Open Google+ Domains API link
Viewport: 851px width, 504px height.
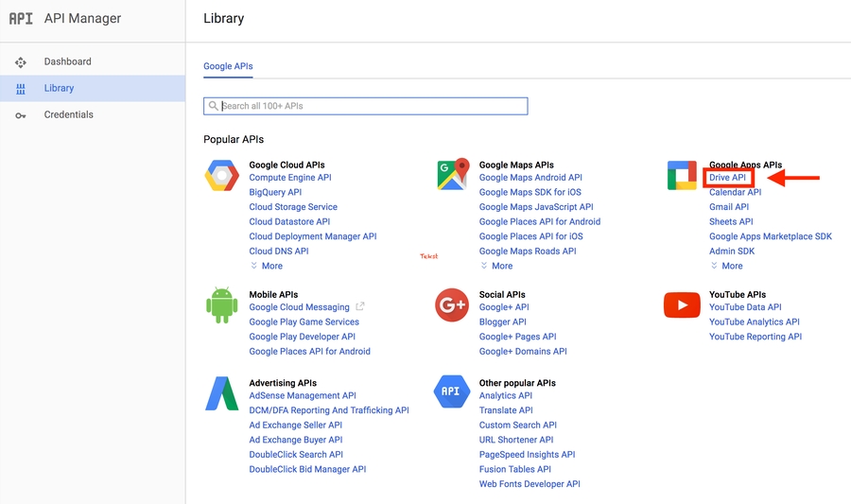pos(523,351)
